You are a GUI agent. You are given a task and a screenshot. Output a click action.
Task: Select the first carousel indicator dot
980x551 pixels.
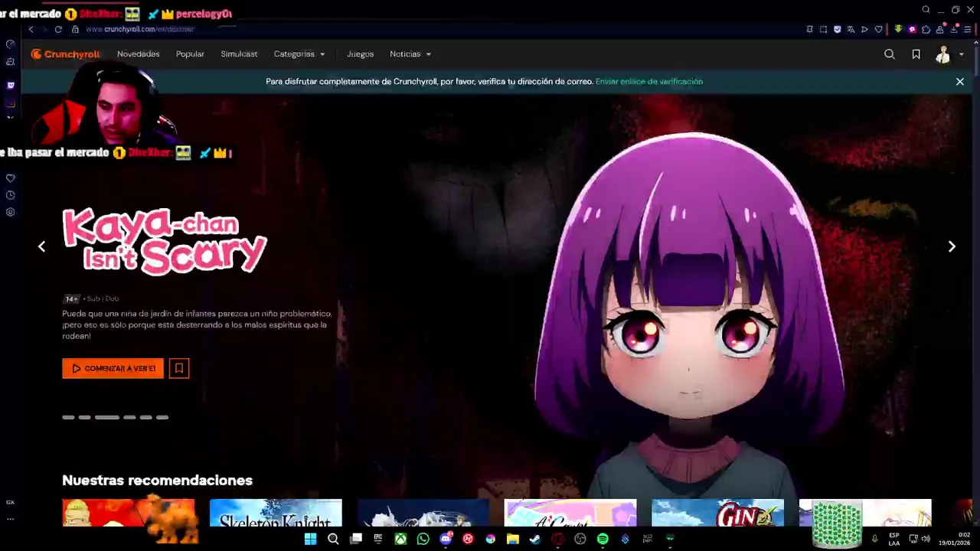[x=68, y=417]
